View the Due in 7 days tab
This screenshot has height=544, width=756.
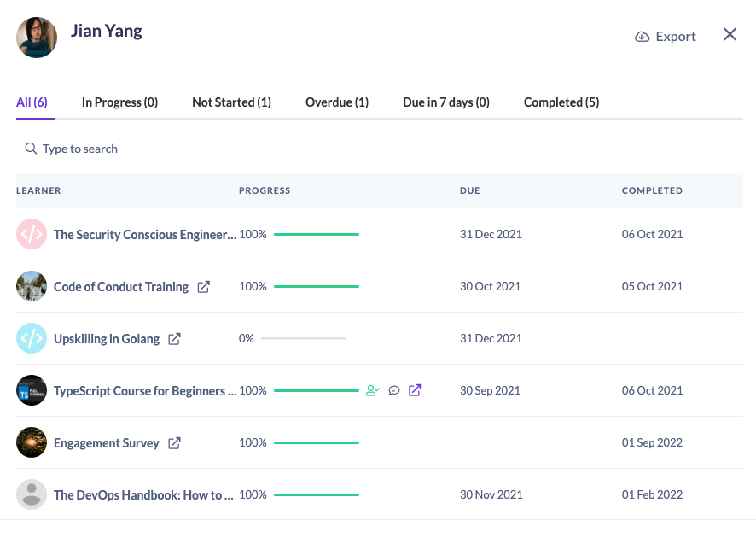click(445, 102)
